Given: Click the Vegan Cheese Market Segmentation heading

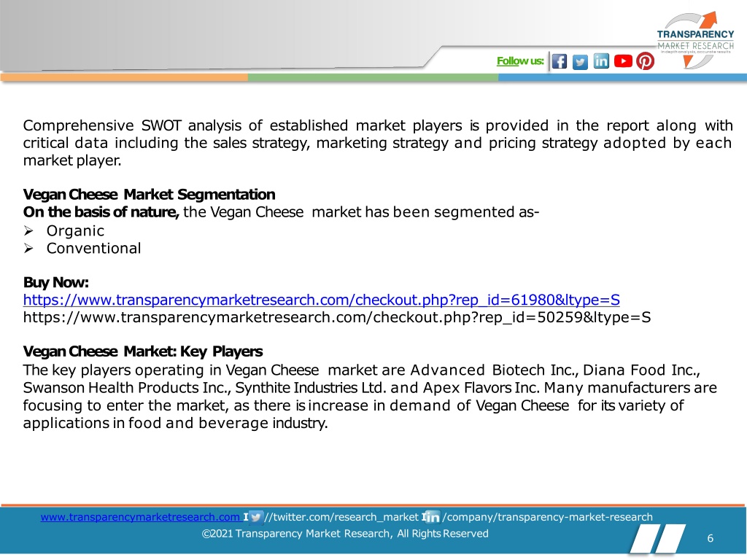Looking at the screenshot, I should pyautogui.click(x=149, y=194).
